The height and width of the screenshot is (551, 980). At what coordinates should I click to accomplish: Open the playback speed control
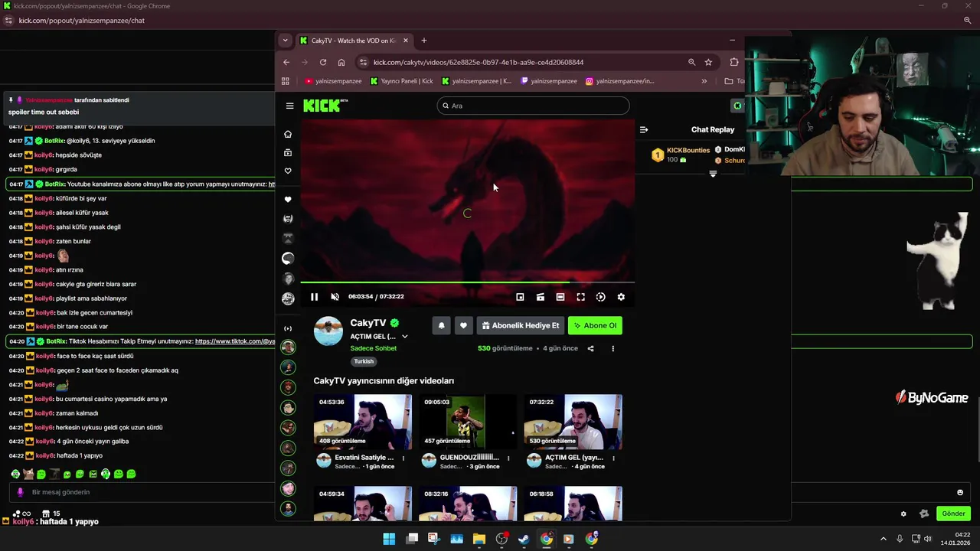(601, 297)
